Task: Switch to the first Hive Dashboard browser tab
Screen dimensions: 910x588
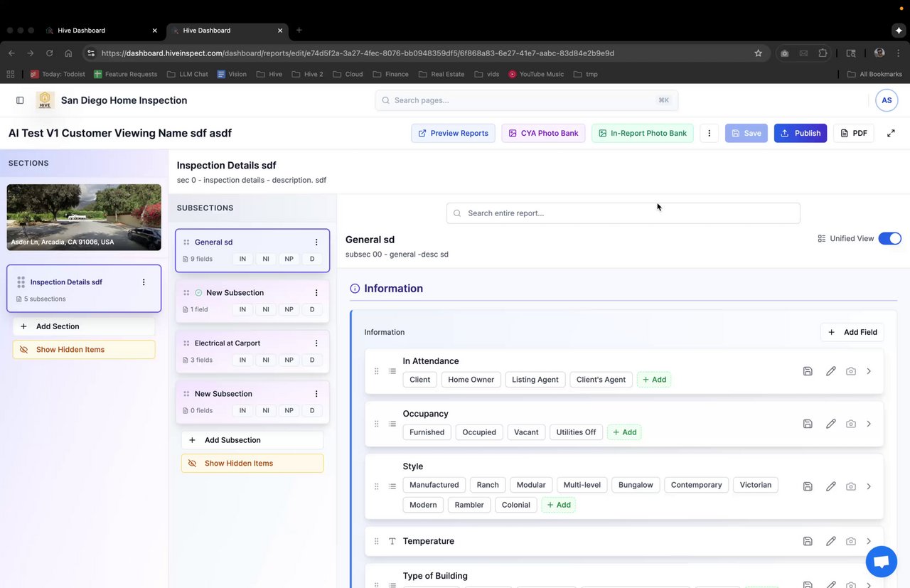Action: (100, 31)
